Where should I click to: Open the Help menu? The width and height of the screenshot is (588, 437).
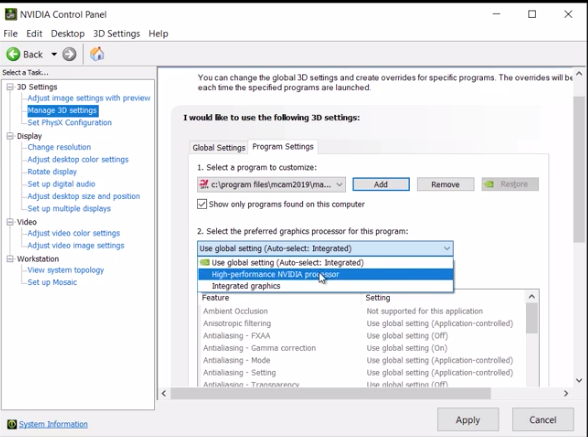(x=158, y=34)
